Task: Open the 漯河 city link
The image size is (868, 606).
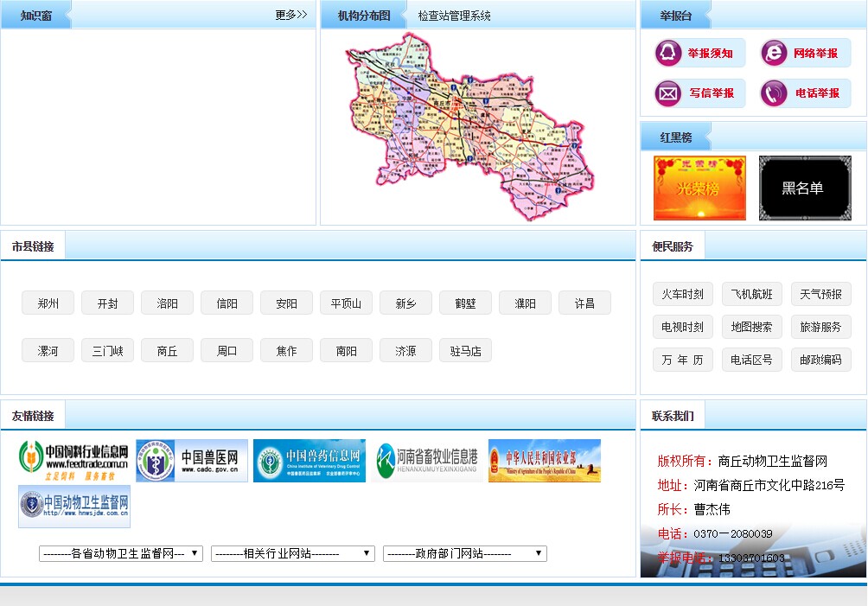Action: (x=48, y=351)
